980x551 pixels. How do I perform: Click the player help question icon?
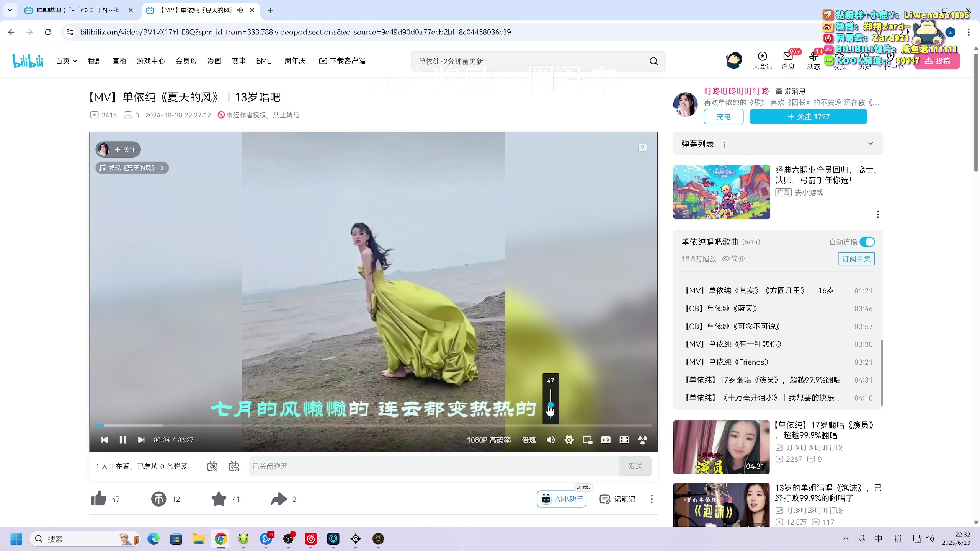tap(642, 148)
